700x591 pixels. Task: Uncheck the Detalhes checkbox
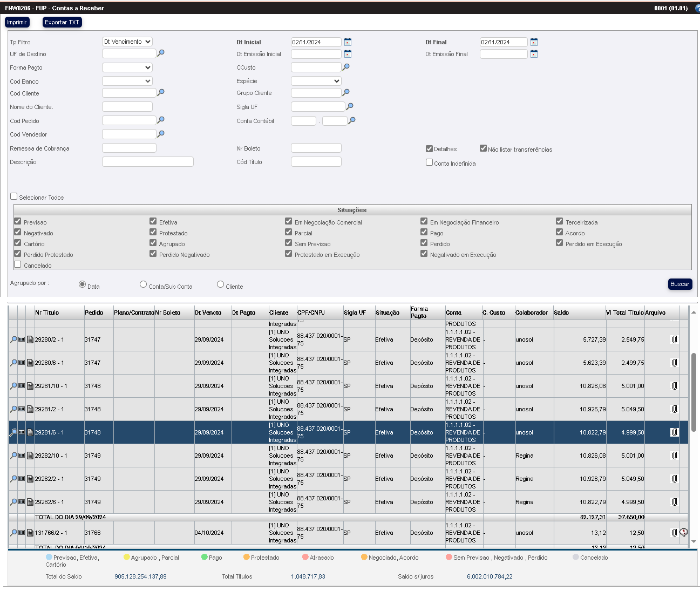click(x=429, y=149)
